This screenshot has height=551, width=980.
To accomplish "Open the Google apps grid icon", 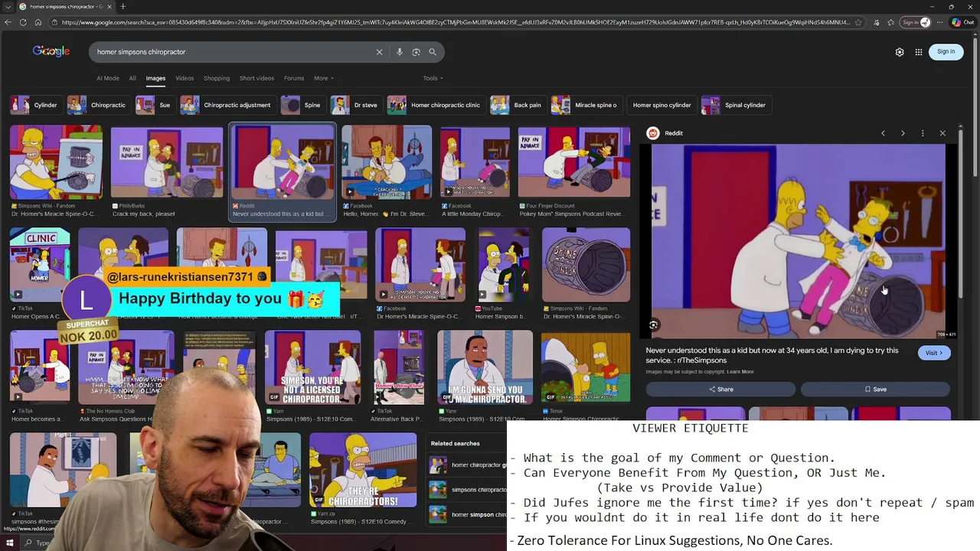I will (919, 52).
